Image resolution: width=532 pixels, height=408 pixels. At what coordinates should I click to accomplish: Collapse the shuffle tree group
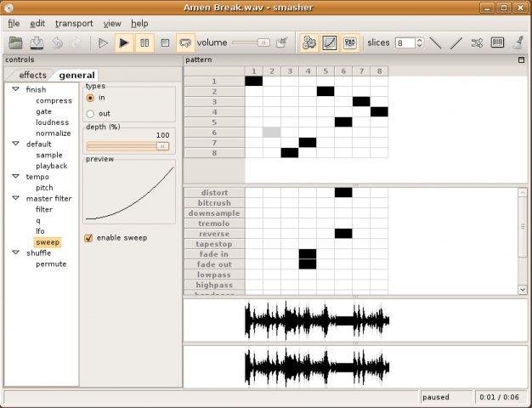(15, 252)
